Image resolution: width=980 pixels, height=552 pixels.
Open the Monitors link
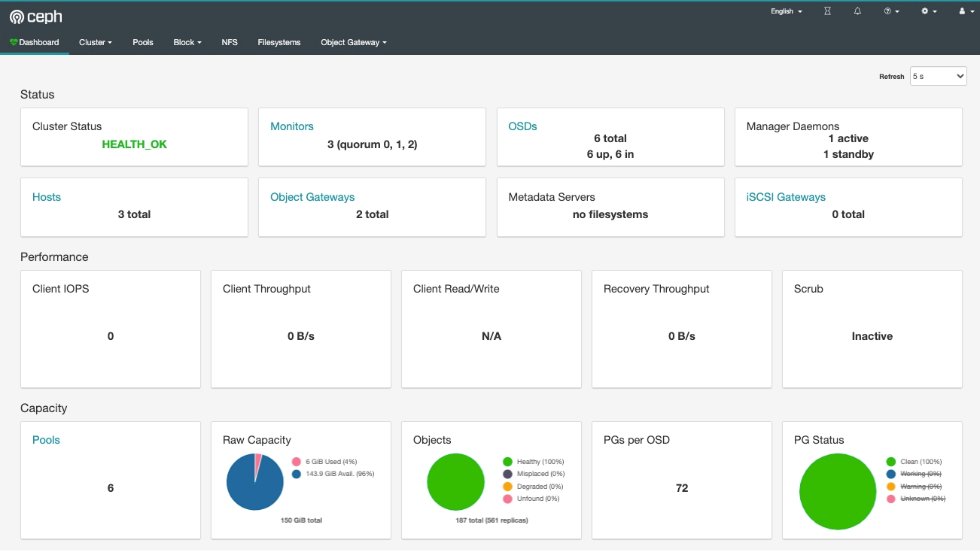coord(292,126)
